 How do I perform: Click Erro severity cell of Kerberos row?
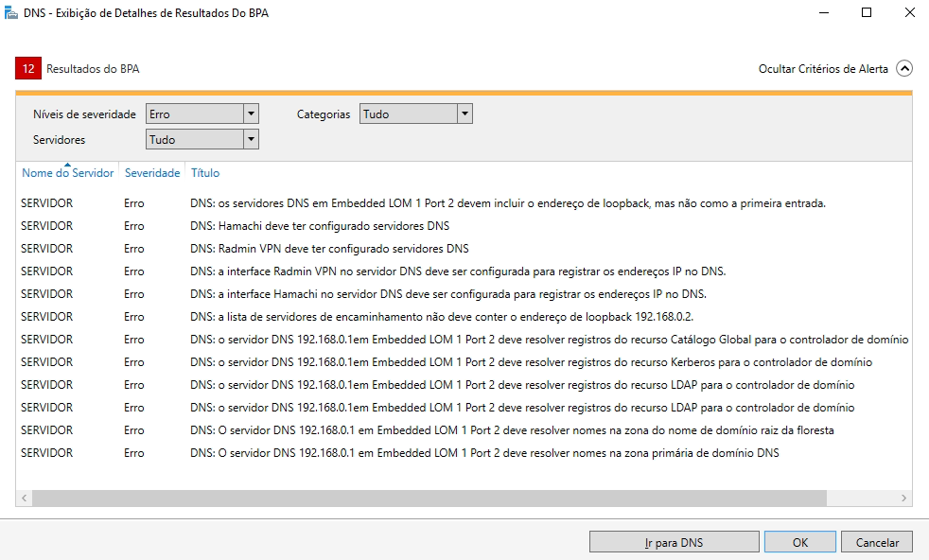click(134, 361)
